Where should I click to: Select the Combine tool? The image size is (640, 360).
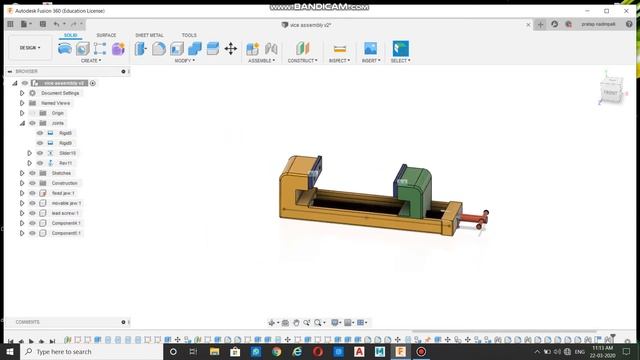tap(195, 49)
